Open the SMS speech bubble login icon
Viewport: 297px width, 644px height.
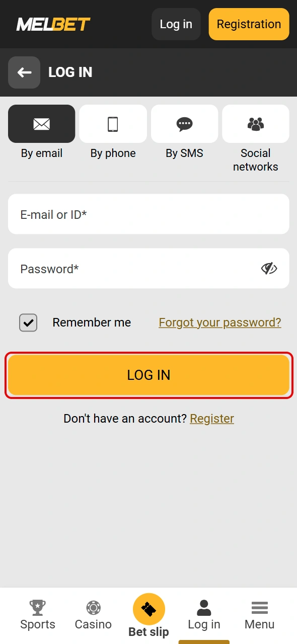pyautogui.click(x=184, y=124)
